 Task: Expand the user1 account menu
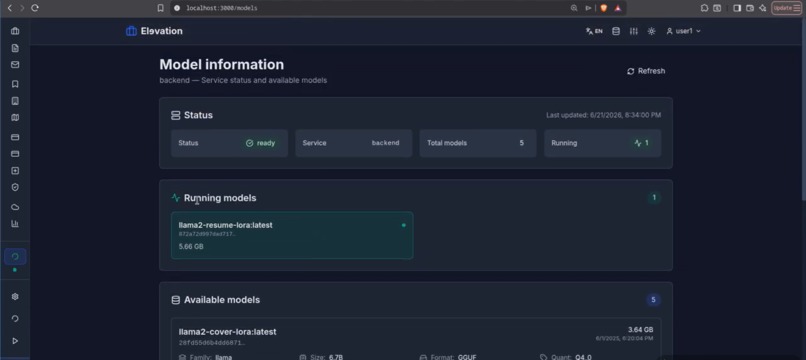pyautogui.click(x=683, y=31)
